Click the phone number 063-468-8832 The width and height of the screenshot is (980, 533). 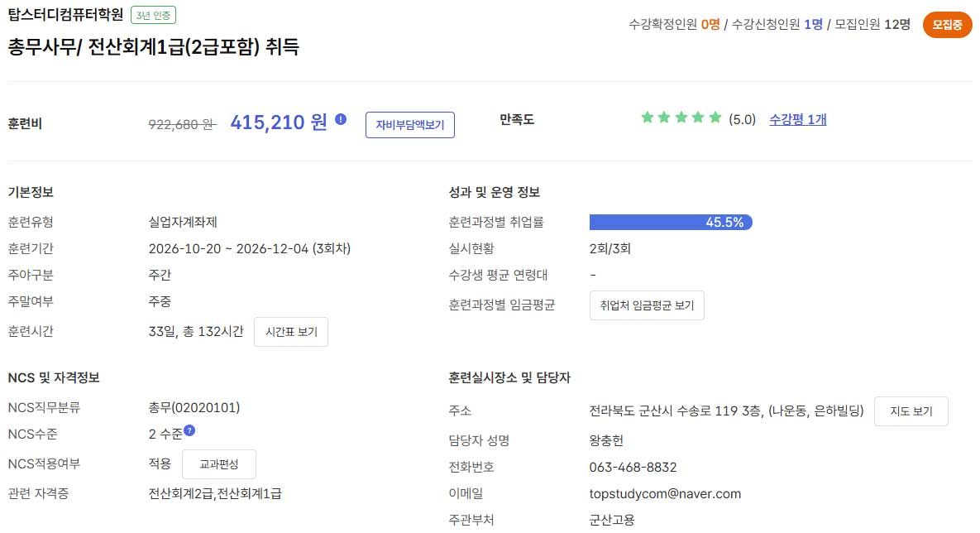point(633,468)
